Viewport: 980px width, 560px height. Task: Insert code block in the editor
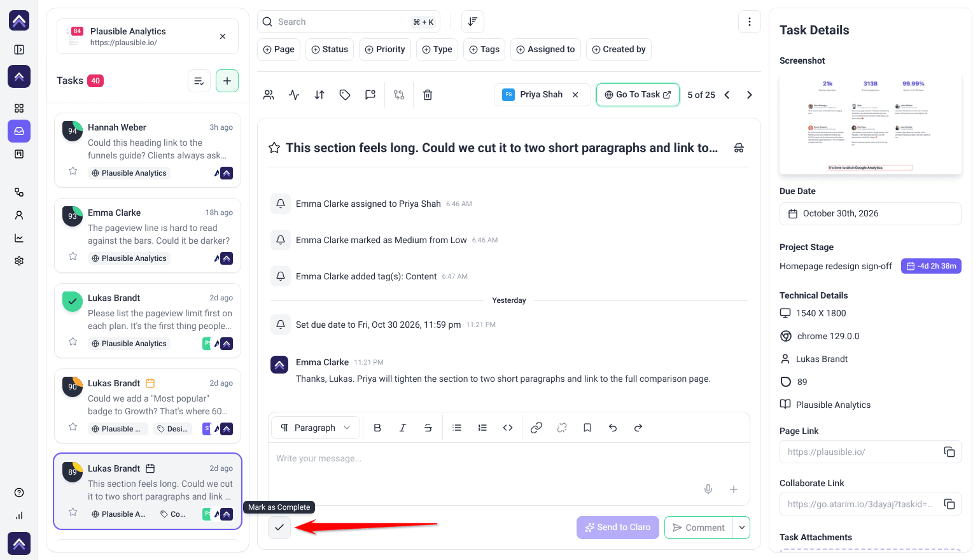508,428
